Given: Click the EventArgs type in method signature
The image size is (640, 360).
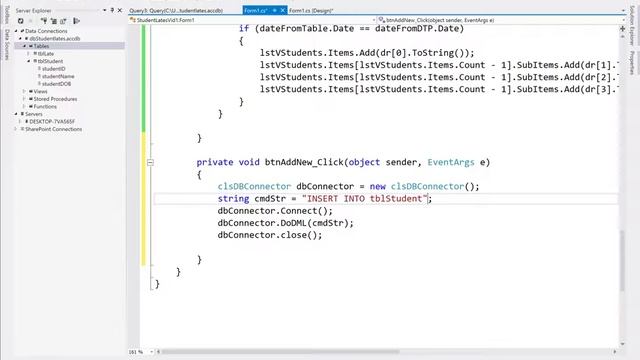Looking at the screenshot, I should [x=451, y=162].
